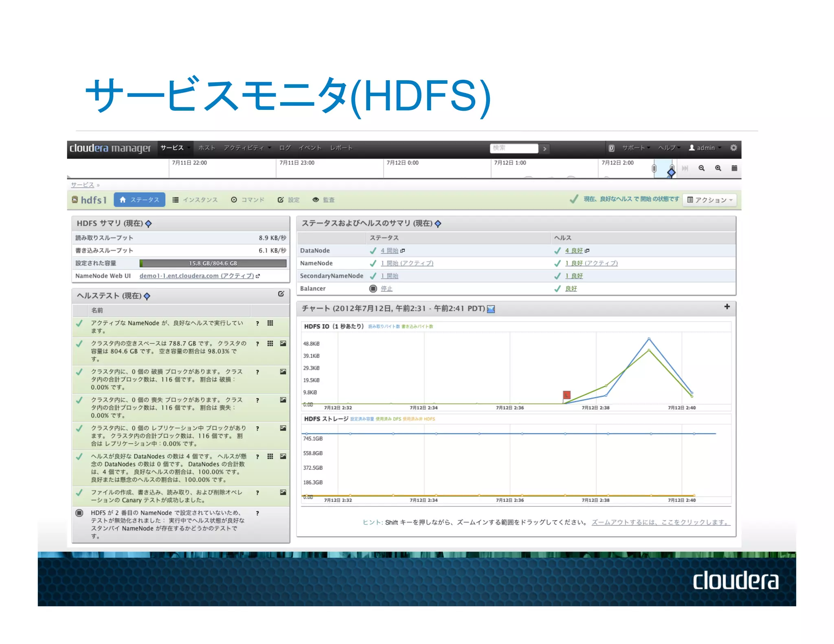The width and height of the screenshot is (834, 644).
Task: Open chart icon for under-replicated blocks test
Action: 283,428
